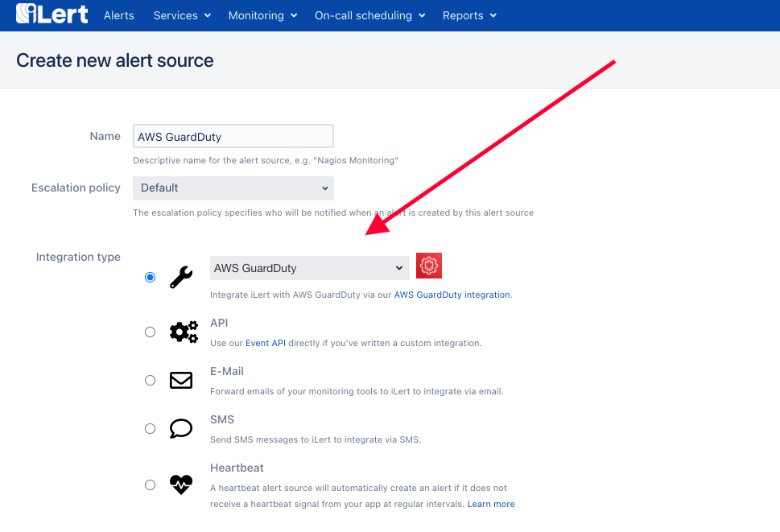Click the API gears icon
780x532 pixels.
[x=184, y=332]
